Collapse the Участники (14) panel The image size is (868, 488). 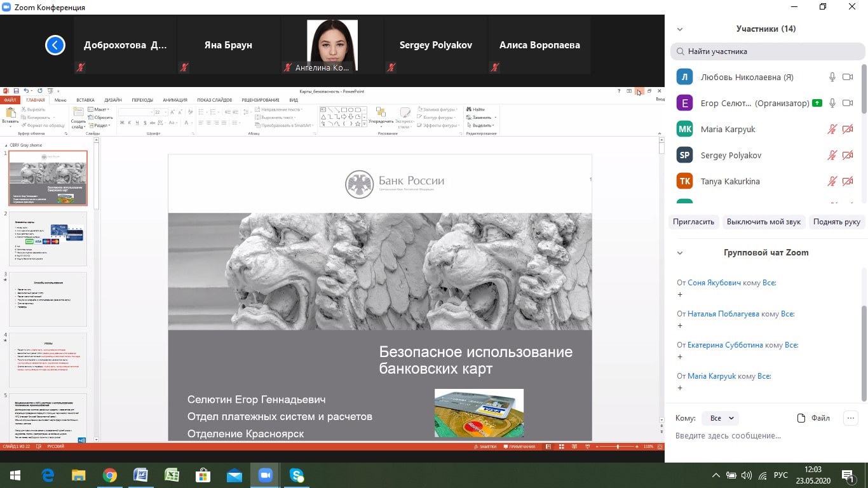(x=680, y=29)
